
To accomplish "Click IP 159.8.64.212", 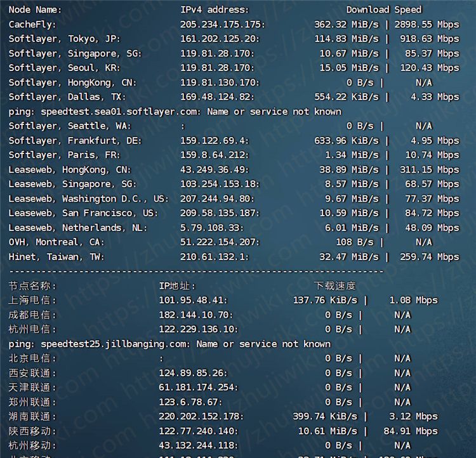I will (215, 155).
